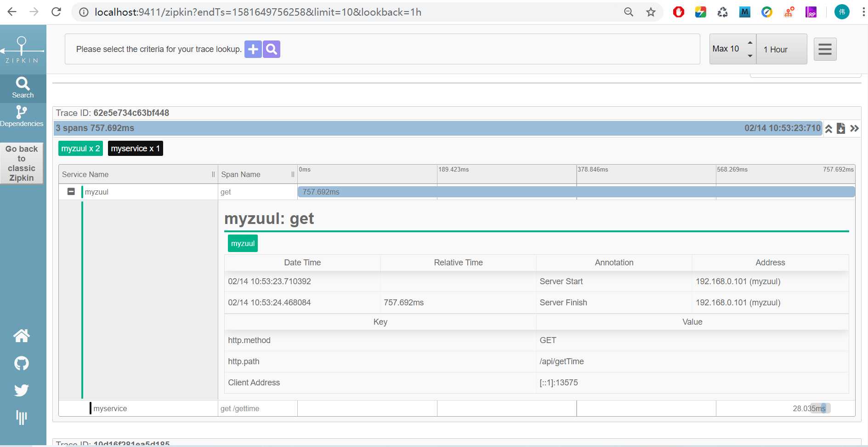The image size is (868, 447).
Task: Click the 568.269ms timeline marker
Action: tap(732, 170)
